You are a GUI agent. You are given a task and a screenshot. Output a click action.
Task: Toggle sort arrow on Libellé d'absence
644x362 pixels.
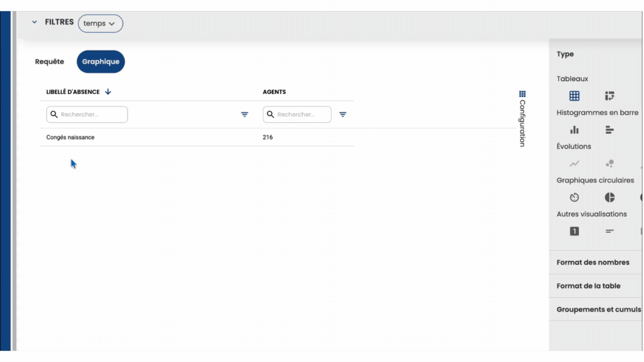[108, 92]
